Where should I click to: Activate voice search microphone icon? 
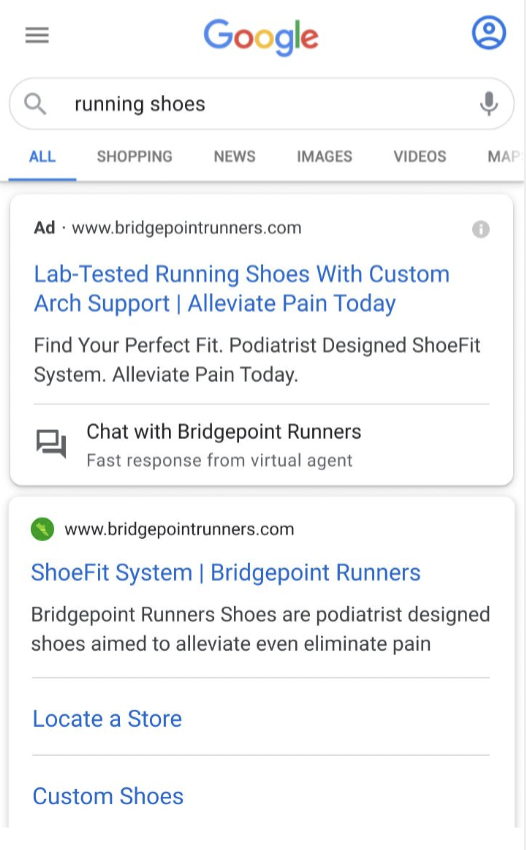click(489, 104)
